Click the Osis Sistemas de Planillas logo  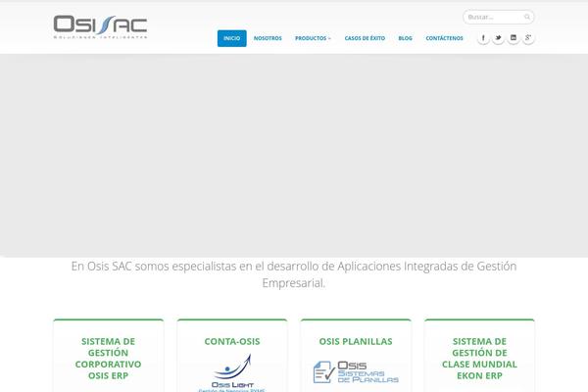pos(356,371)
